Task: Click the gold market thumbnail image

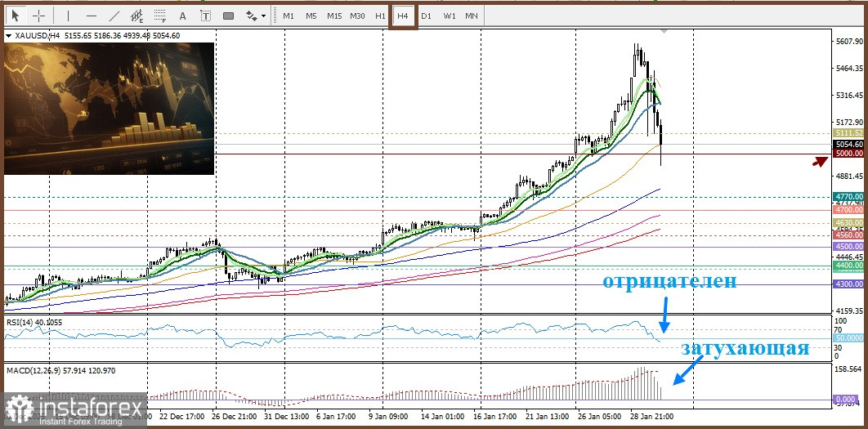Action: click(109, 109)
